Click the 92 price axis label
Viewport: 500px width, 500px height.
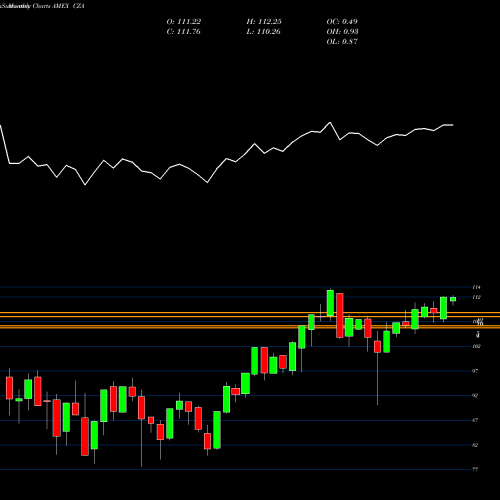coord(475,396)
